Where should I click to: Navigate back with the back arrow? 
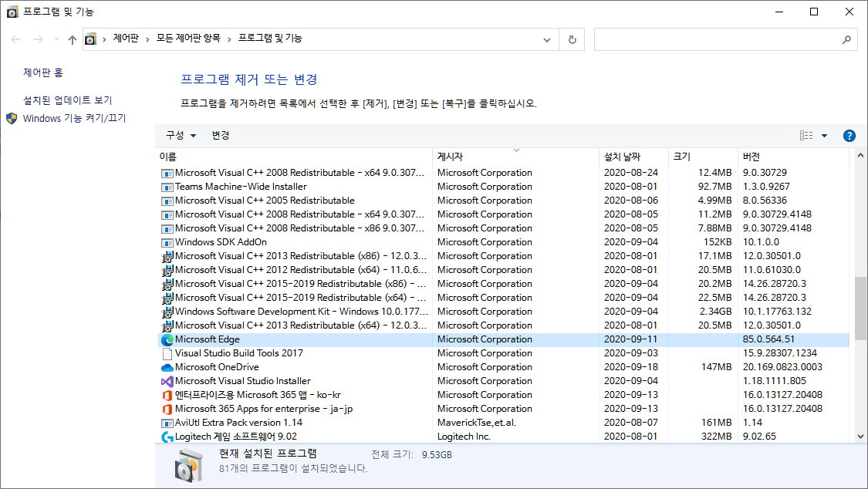tap(15, 39)
